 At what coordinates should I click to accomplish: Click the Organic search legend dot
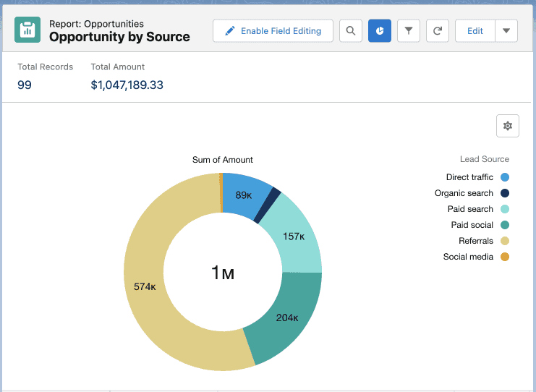tap(505, 193)
